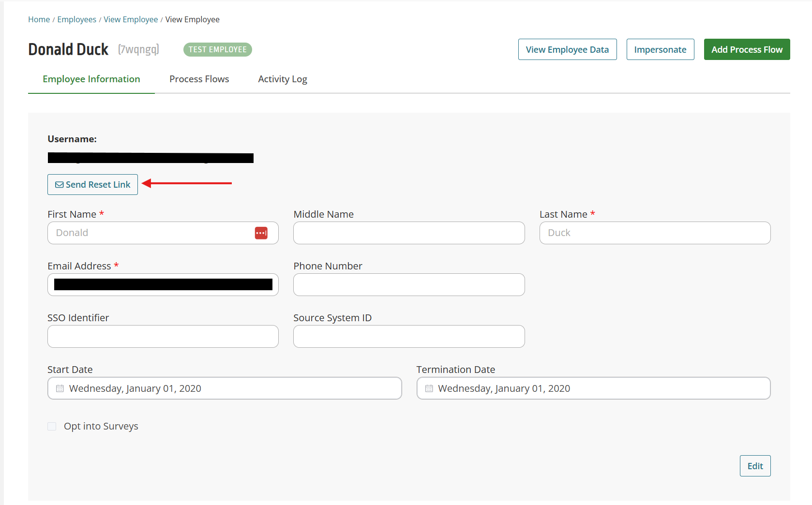The height and width of the screenshot is (505, 812).
Task: Click the Donald Duck heading
Action: (x=68, y=49)
